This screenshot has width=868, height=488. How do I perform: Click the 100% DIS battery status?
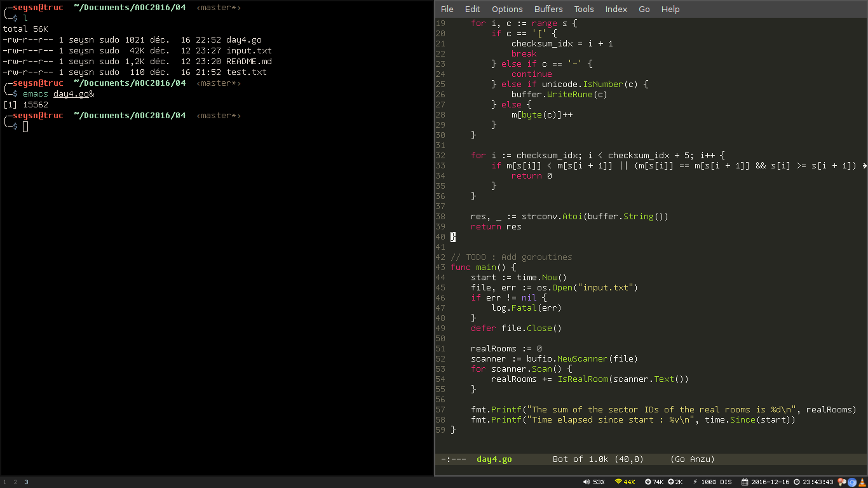click(x=715, y=482)
